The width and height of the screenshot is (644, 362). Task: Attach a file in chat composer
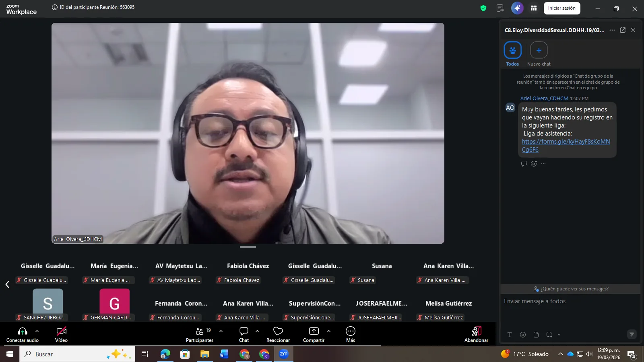(x=536, y=335)
